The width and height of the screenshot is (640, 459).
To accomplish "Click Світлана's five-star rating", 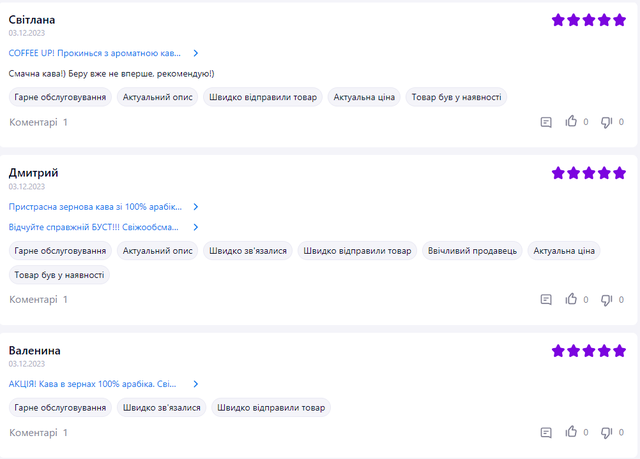I will 589,20.
